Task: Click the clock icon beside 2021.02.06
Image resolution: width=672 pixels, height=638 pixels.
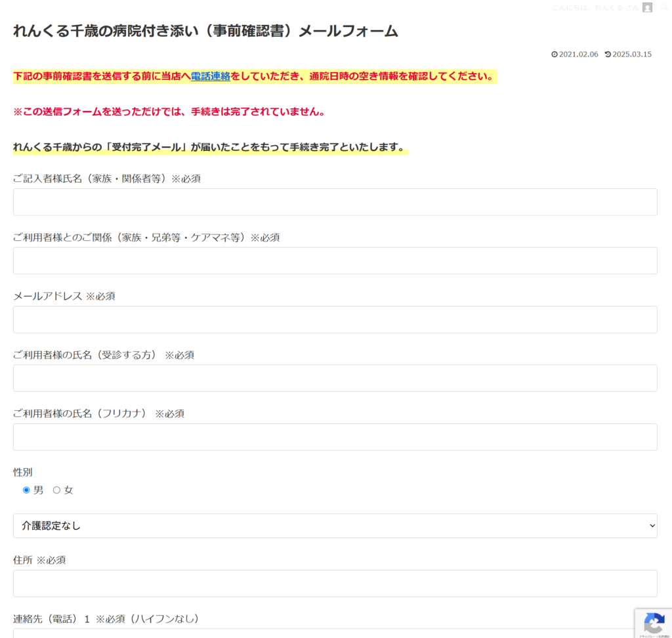Action: (x=555, y=54)
